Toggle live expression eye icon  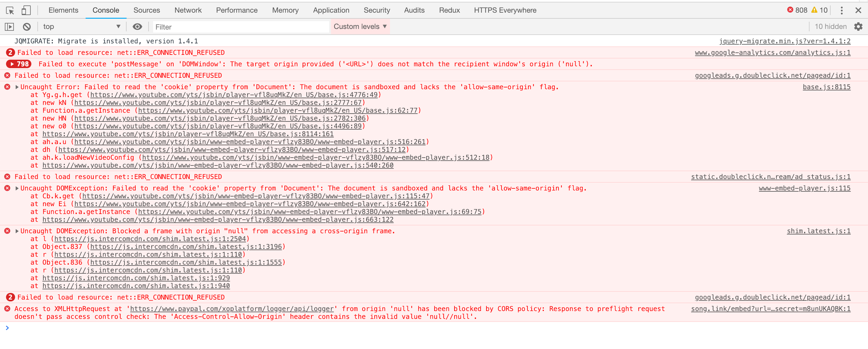(137, 27)
